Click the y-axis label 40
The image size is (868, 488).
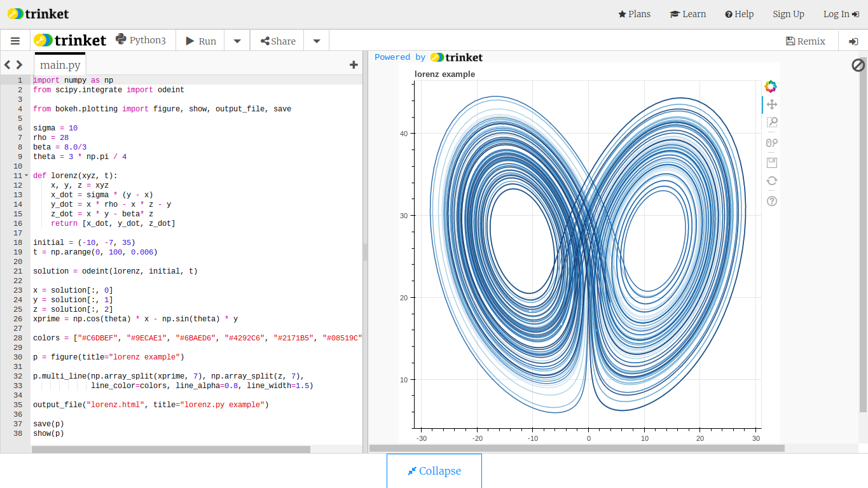[x=403, y=134]
